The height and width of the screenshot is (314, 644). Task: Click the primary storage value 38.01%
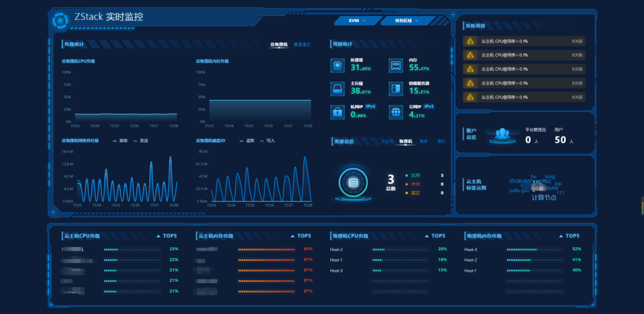click(361, 92)
